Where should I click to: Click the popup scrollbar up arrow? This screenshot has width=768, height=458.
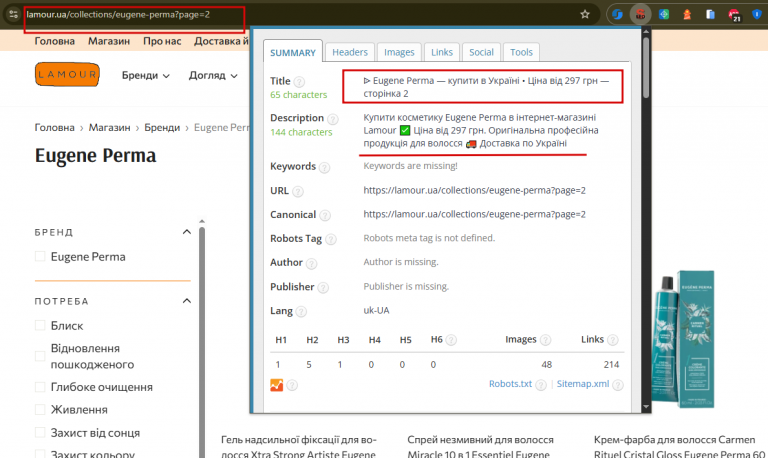tap(646, 31)
